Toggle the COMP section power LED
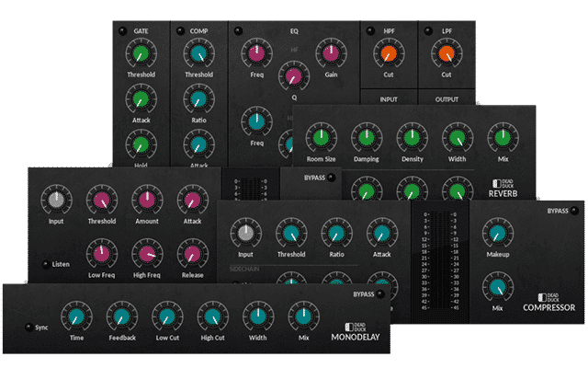The image size is (588, 368). coord(180,30)
